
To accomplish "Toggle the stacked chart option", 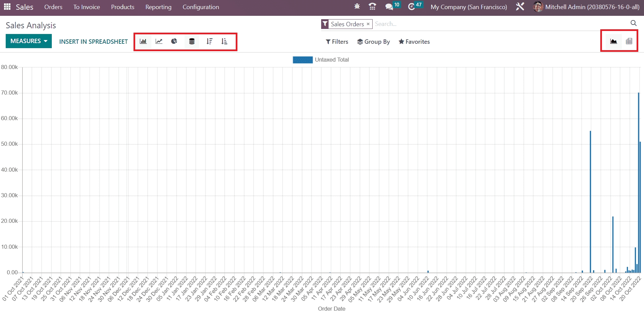I will 192,41.
